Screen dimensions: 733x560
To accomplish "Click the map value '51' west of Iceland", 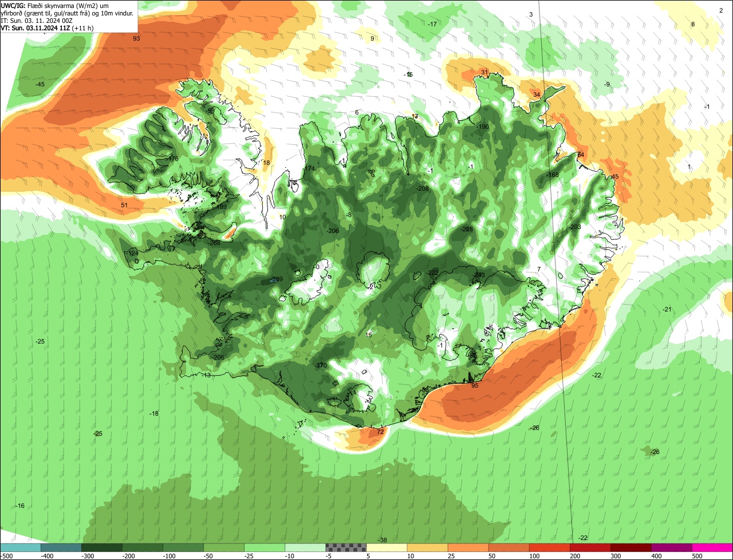I will point(124,205).
